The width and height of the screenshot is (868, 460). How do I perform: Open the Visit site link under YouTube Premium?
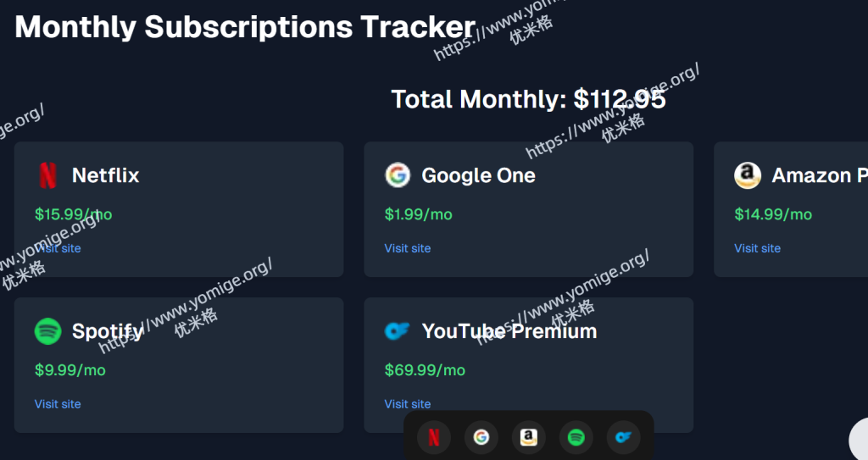408,404
